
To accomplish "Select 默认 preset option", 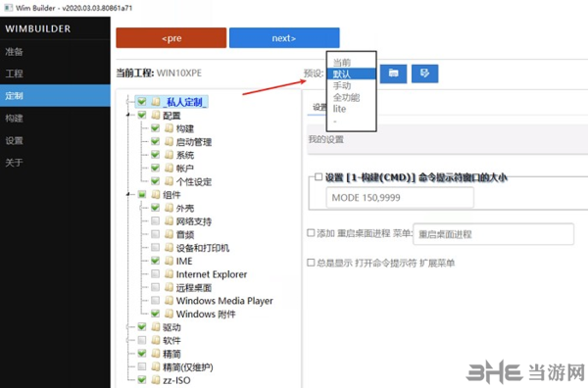I will point(351,73).
